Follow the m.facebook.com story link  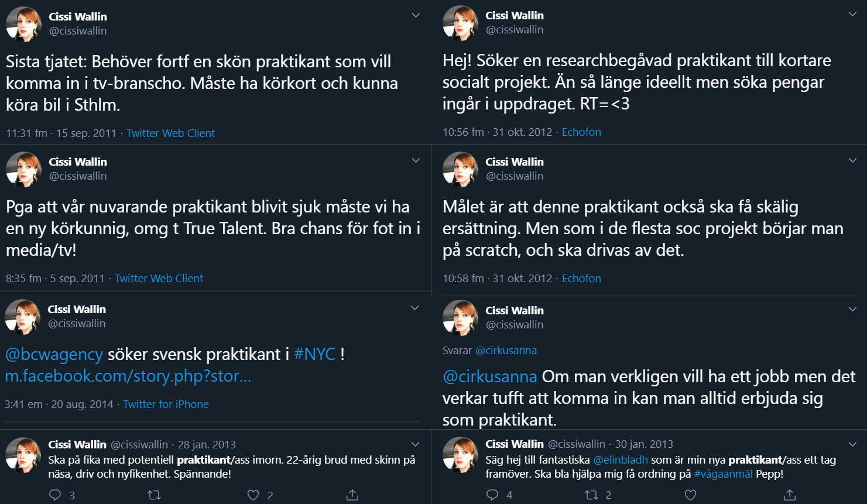click(x=128, y=376)
